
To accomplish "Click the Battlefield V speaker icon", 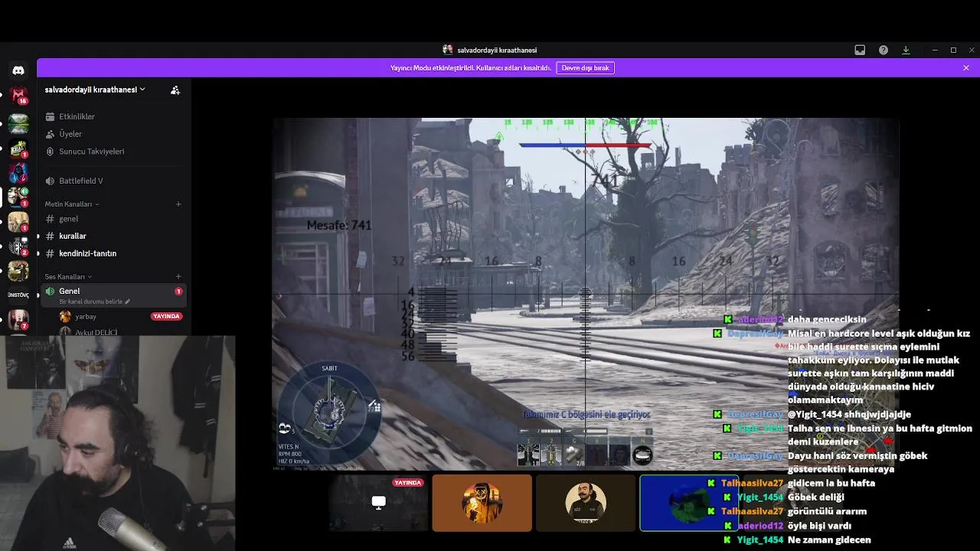I will (51, 181).
